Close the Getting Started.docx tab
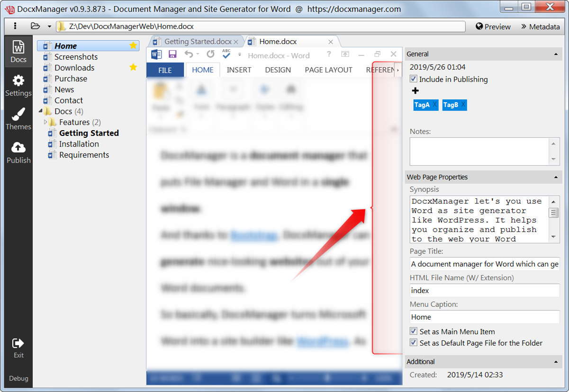The image size is (569, 392). point(236,42)
